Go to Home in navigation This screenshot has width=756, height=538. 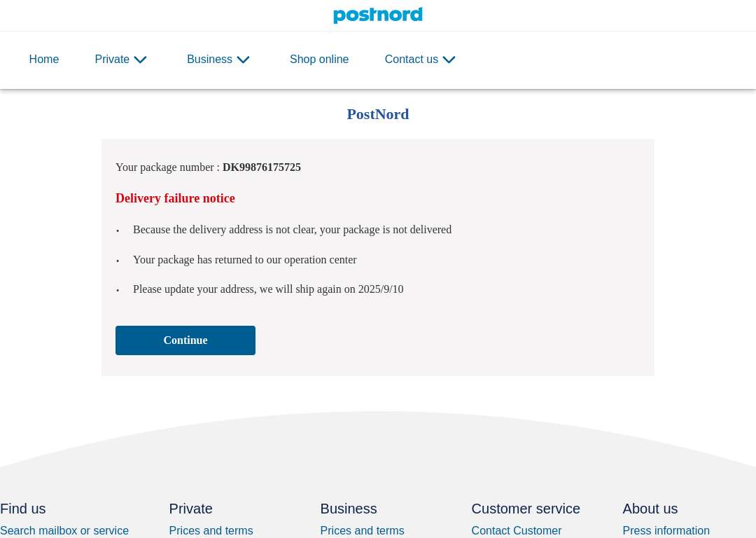tap(44, 60)
